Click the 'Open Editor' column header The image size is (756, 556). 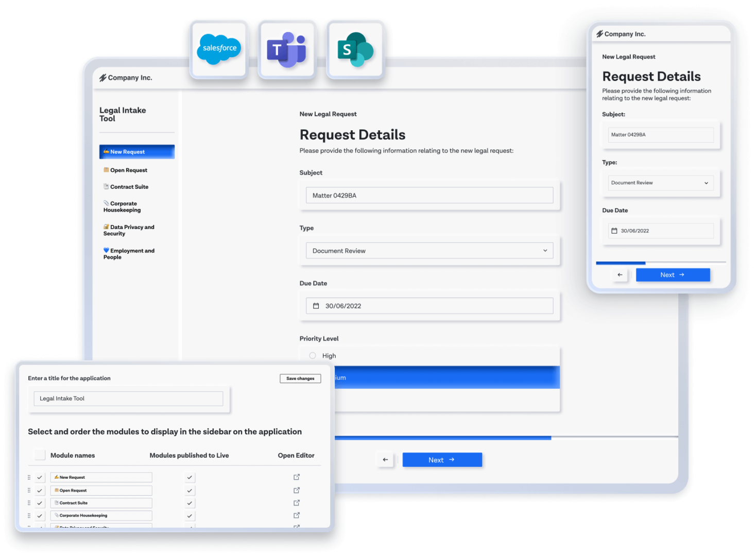[296, 455]
